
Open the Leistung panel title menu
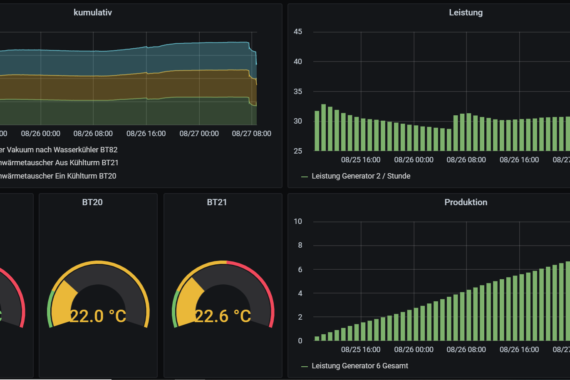(x=466, y=12)
